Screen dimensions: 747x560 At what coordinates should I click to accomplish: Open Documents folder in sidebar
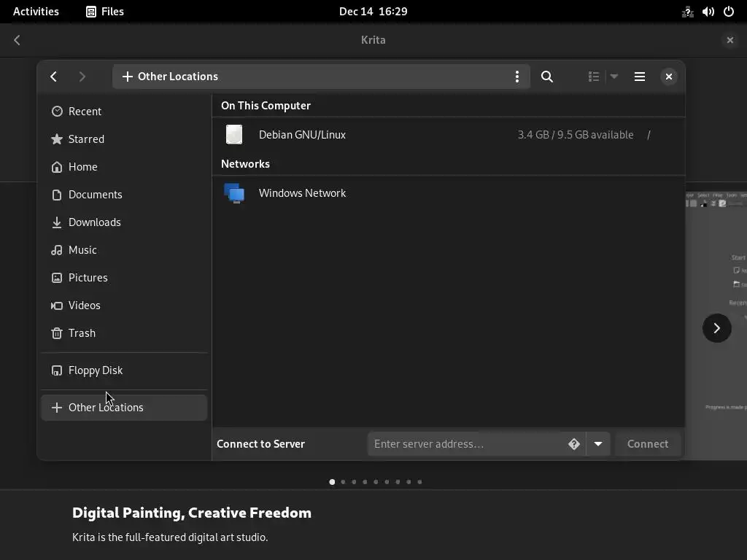pos(124,194)
